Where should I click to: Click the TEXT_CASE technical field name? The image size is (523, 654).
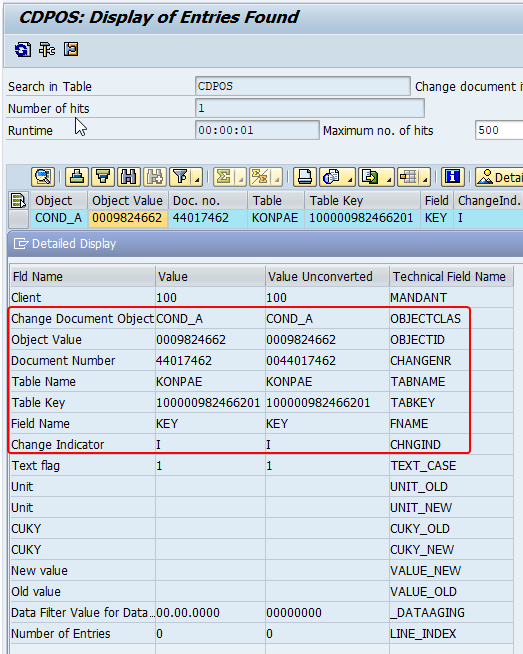(423, 466)
